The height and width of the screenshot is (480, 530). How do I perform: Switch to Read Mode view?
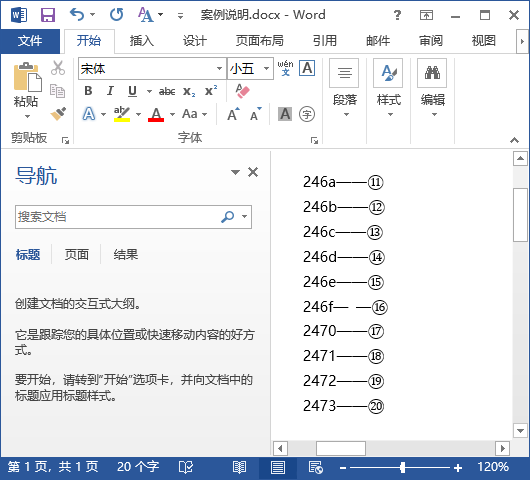point(239,468)
